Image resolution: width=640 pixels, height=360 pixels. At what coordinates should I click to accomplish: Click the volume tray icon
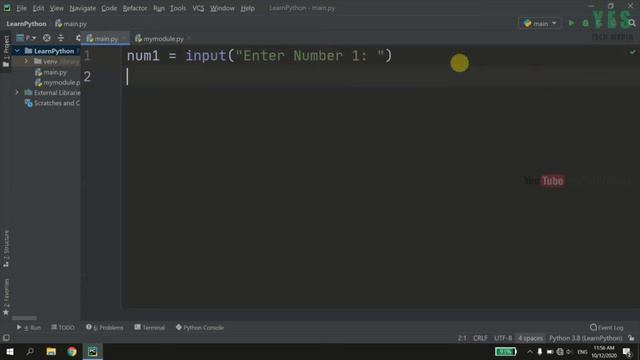[569, 352]
